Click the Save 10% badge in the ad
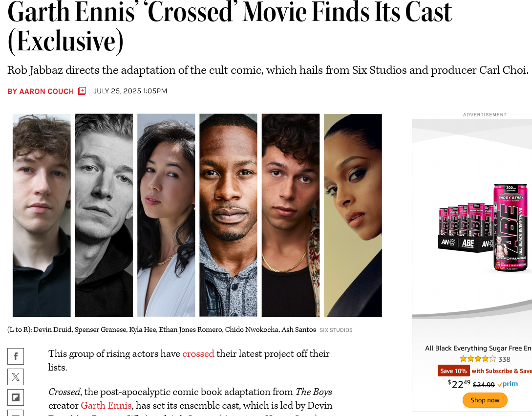The height and width of the screenshot is (416, 532). 453,371
